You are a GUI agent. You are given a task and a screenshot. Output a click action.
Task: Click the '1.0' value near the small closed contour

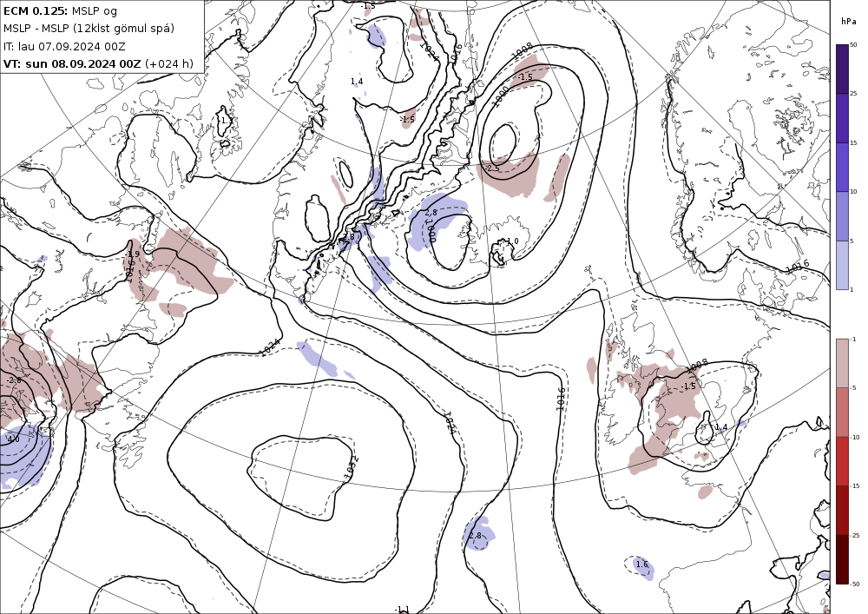point(513,241)
